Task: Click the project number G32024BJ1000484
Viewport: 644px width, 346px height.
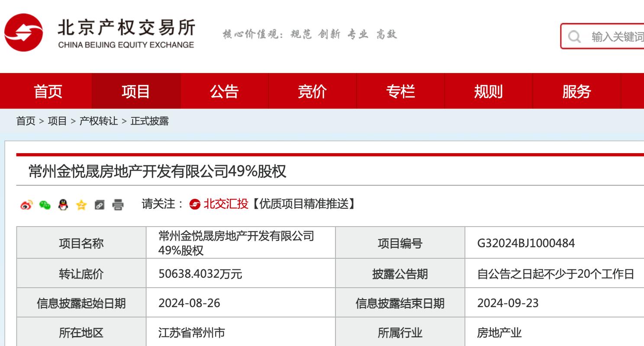Action: 526,243
